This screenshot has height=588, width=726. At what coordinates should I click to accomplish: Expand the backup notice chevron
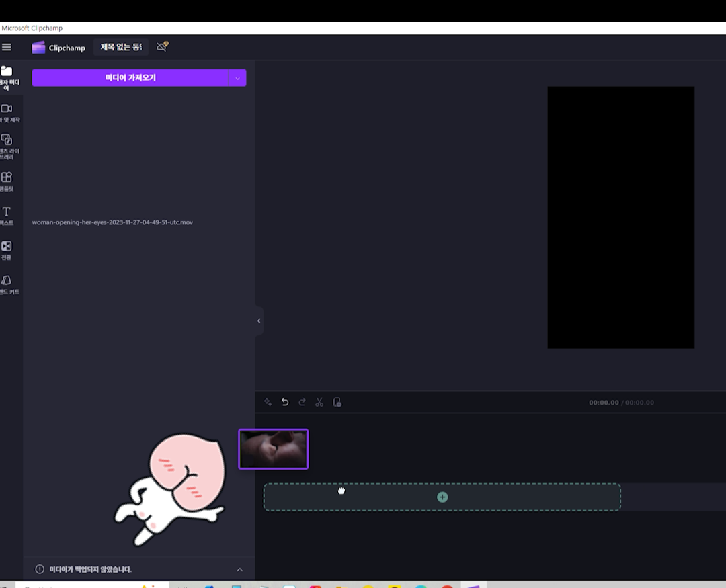[240, 569]
